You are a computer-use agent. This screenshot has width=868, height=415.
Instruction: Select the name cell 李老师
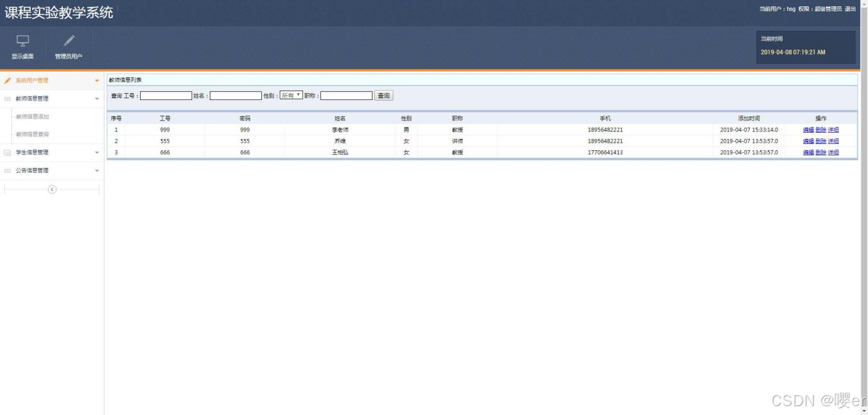(x=340, y=130)
